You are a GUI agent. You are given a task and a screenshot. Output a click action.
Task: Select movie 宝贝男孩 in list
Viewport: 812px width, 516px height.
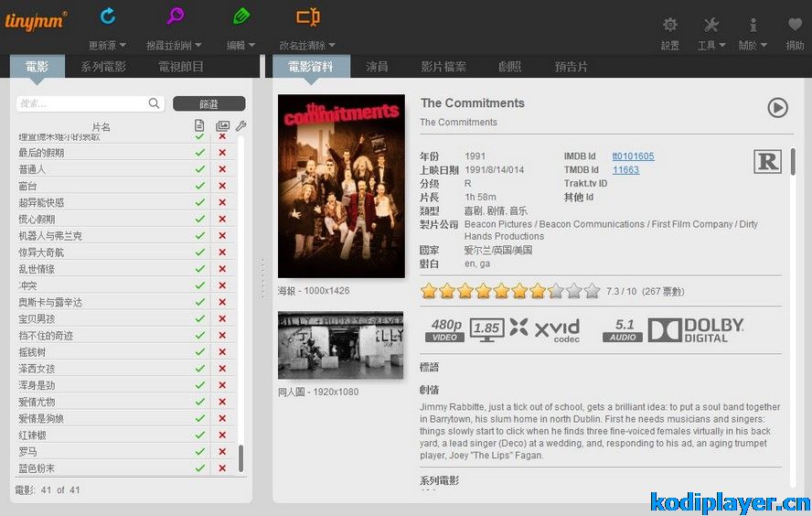coord(37,318)
